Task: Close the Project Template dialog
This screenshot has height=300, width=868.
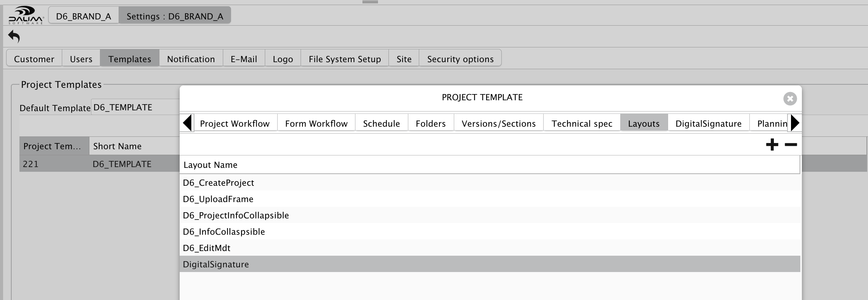Action: point(790,99)
